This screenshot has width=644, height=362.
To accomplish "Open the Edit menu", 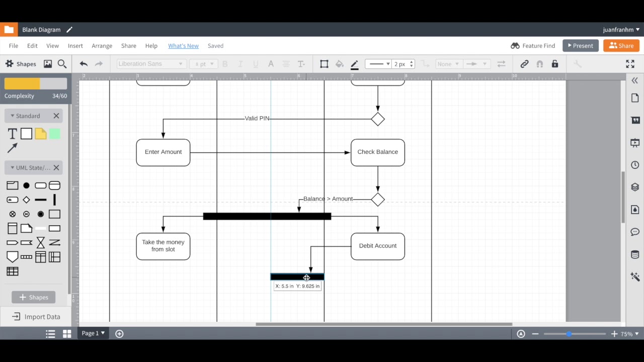I will pos(32,46).
